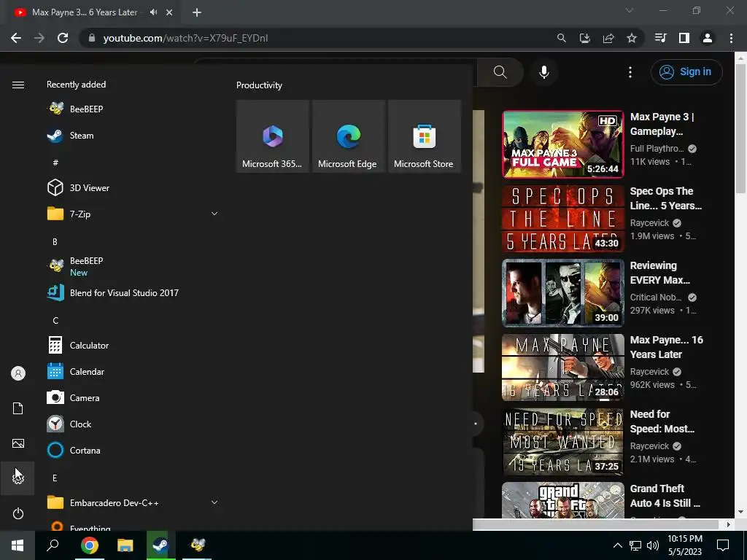The height and width of the screenshot is (560, 747).
Task: Open Documents icon in Start sidebar
Action: click(18, 408)
